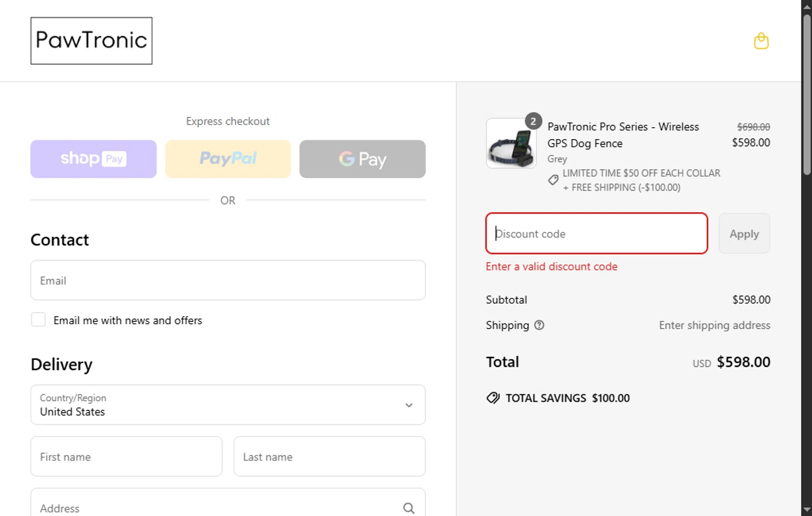Click the discount tag icon beside LIMITED TIME

553,180
